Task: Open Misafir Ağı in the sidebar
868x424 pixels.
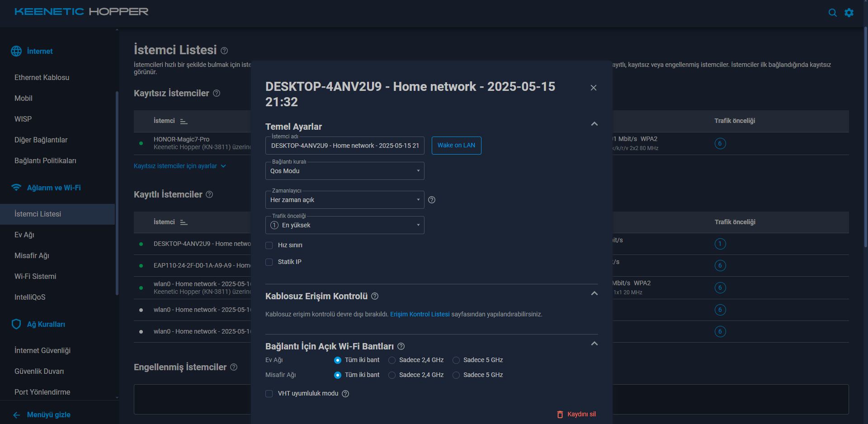Action: point(32,255)
